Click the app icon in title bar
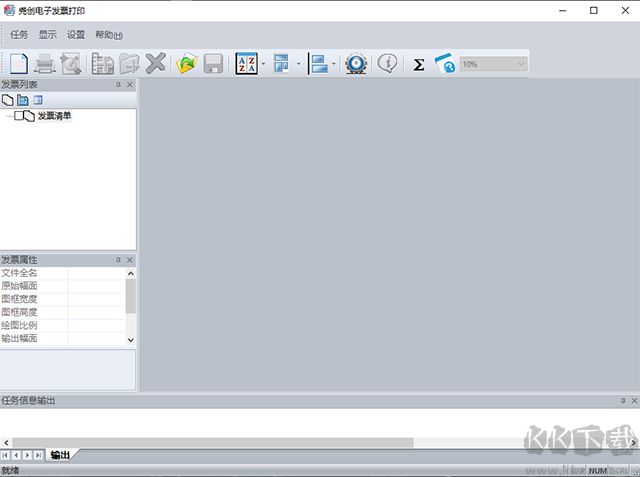640x477 pixels. point(9,11)
